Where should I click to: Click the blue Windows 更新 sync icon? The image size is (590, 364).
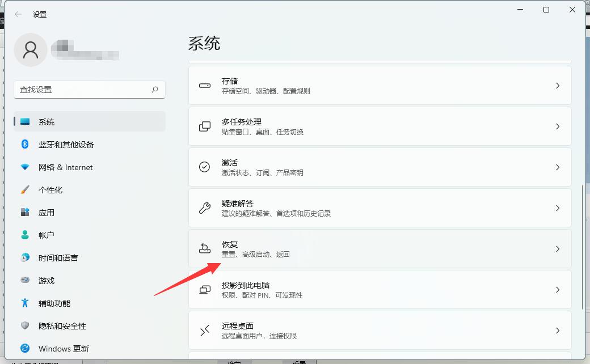(23, 348)
